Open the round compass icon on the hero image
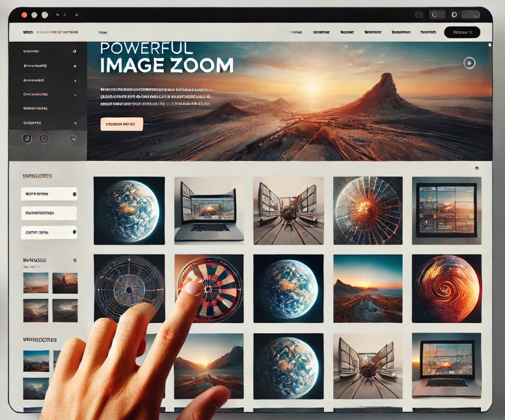505x420 pixels. pos(469,63)
